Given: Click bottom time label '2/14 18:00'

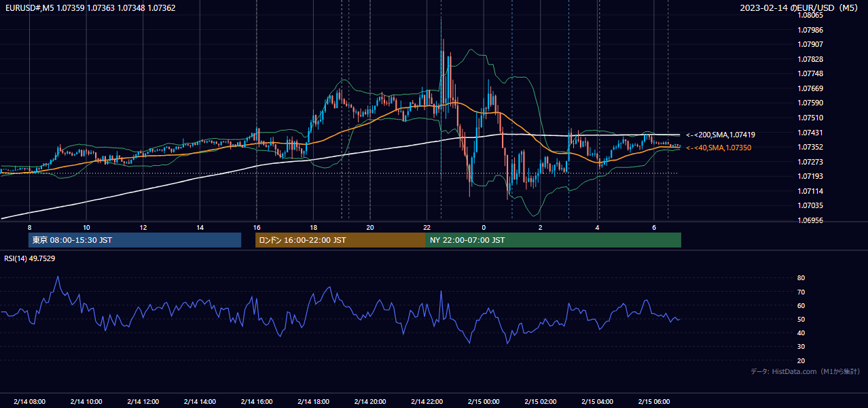Looking at the screenshot, I should tap(313, 401).
